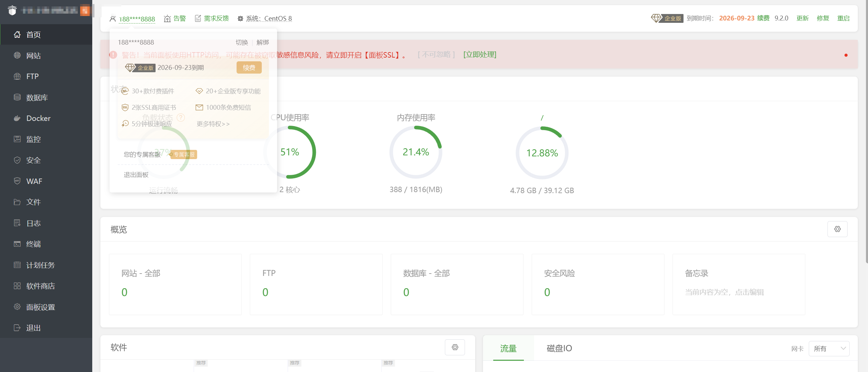
Task: Click 更多特权>> link
Action: point(213,124)
